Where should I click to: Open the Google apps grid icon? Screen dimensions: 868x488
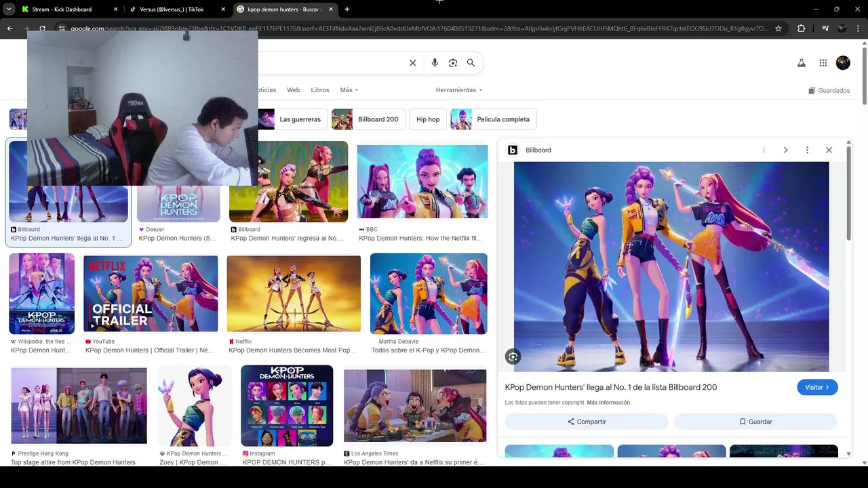[823, 63]
